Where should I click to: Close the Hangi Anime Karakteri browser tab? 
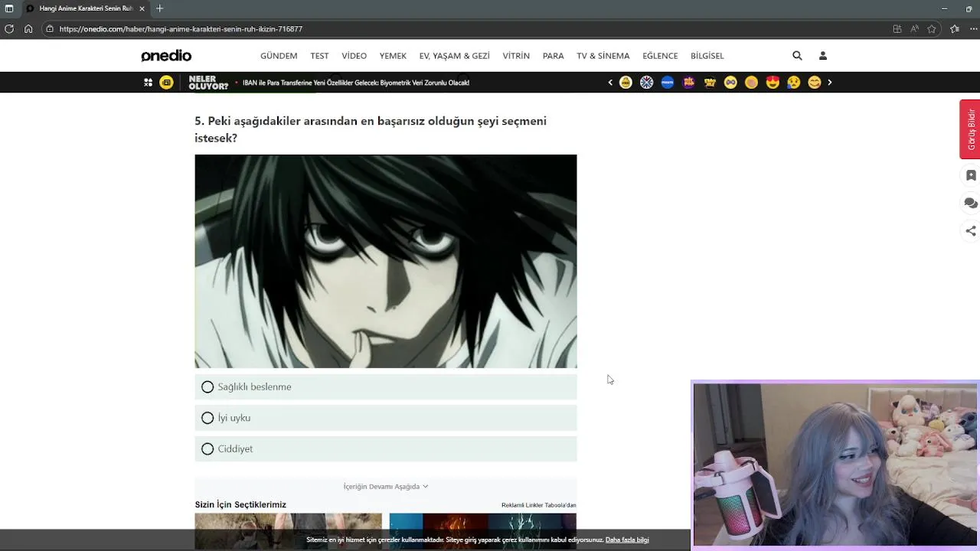142,8
